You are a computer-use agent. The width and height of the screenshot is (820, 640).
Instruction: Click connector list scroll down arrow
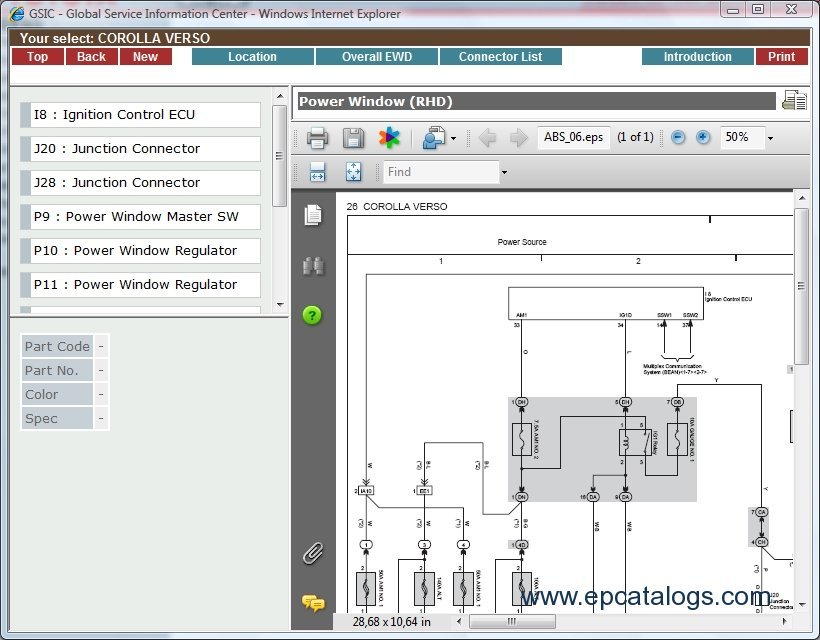click(280, 304)
